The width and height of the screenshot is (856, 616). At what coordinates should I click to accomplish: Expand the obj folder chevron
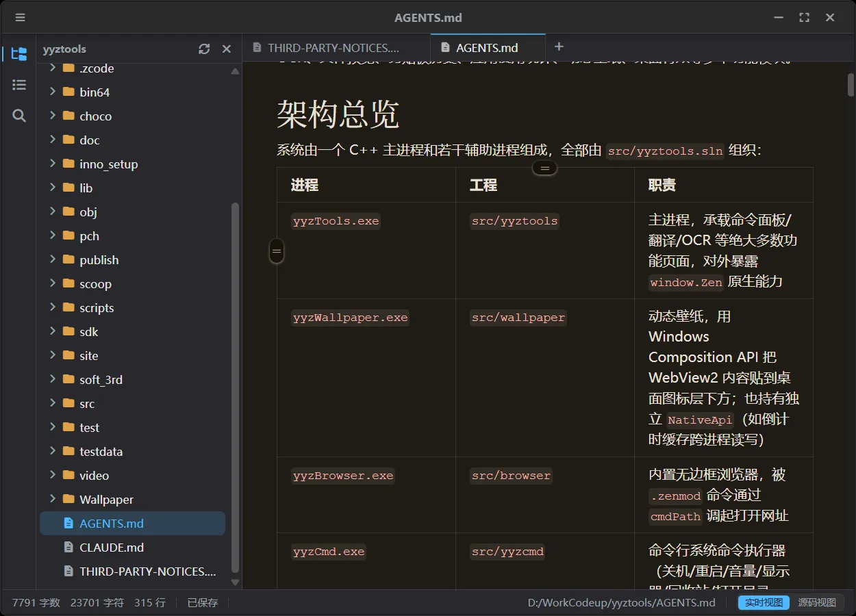53,211
